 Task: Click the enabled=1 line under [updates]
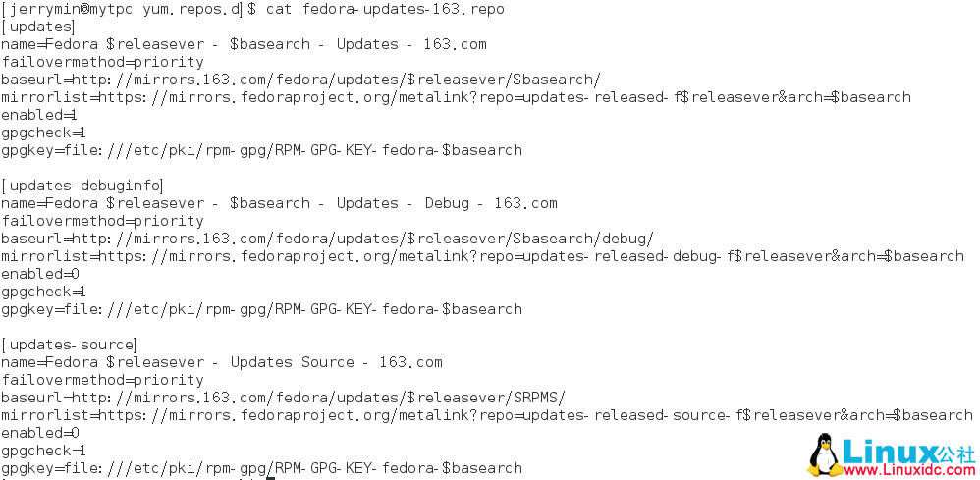tap(39, 115)
